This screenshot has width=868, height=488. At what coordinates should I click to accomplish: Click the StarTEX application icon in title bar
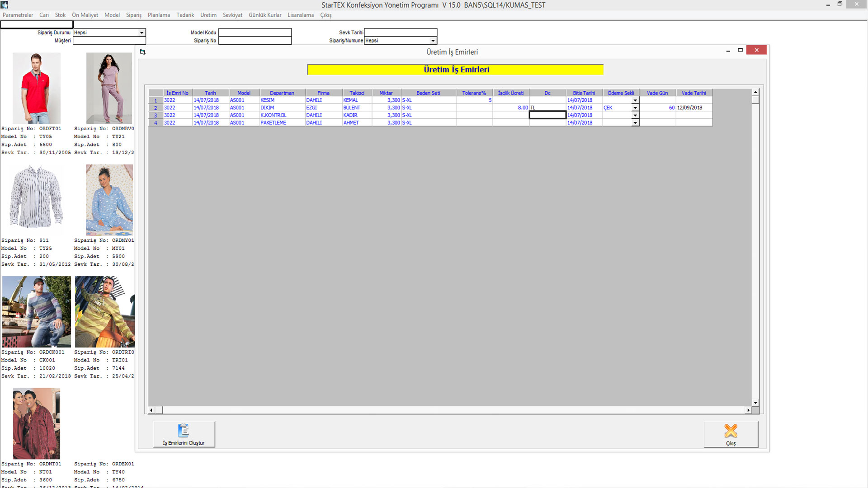point(5,5)
